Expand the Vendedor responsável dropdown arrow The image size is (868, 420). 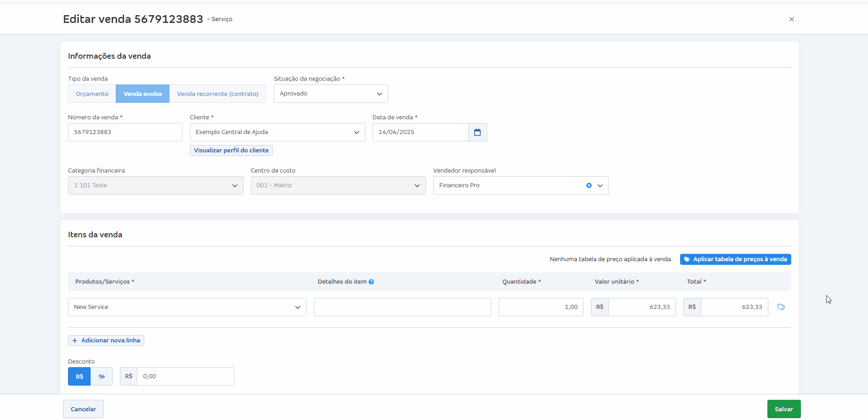coord(600,185)
